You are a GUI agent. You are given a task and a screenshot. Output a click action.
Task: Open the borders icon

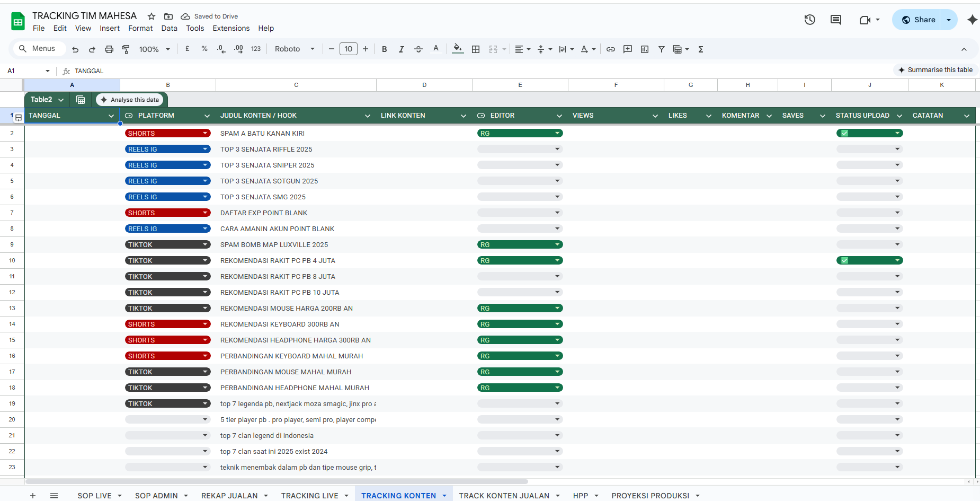click(x=475, y=49)
